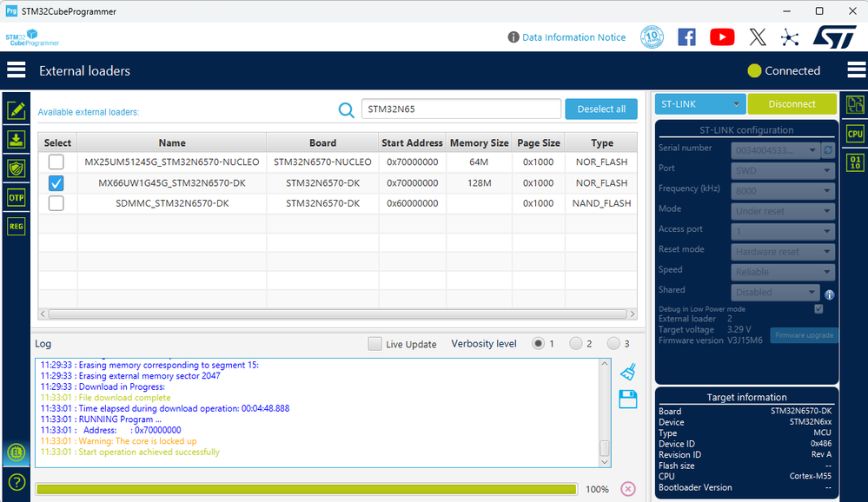Click the Deselect all button

[601, 109]
